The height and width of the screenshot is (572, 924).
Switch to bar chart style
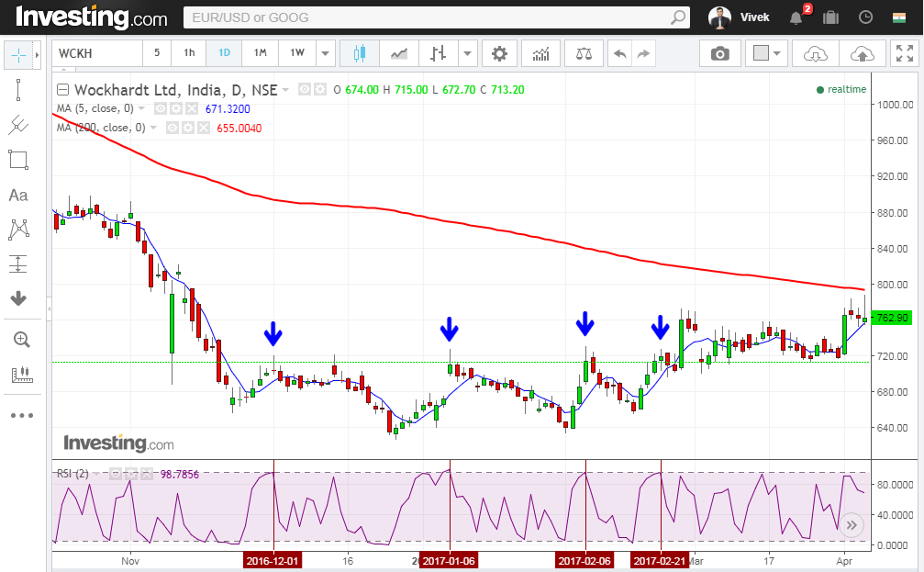click(438, 54)
